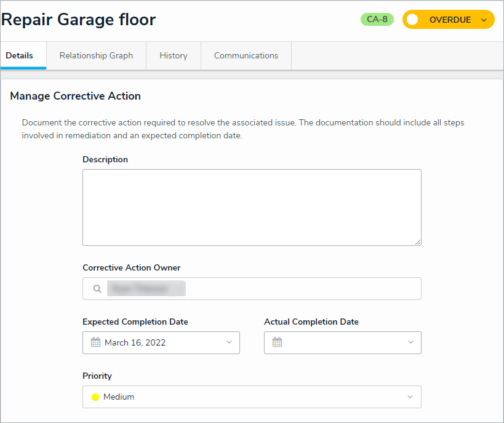504x423 pixels.
Task: Expand the OVERDUE status chevron
Action: 484,20
